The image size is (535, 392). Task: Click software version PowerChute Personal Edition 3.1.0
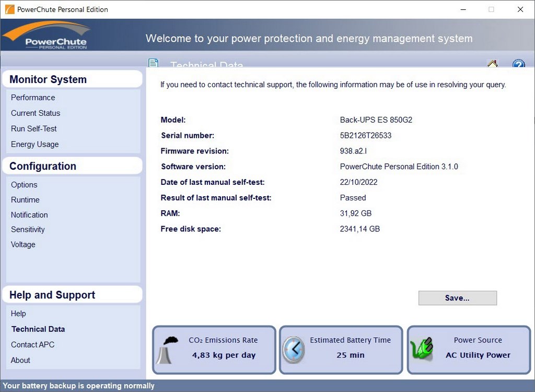pos(399,167)
